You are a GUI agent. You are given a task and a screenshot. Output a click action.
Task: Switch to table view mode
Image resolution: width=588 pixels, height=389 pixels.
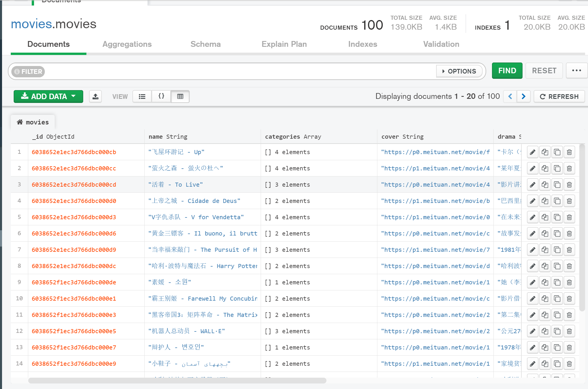pos(180,97)
